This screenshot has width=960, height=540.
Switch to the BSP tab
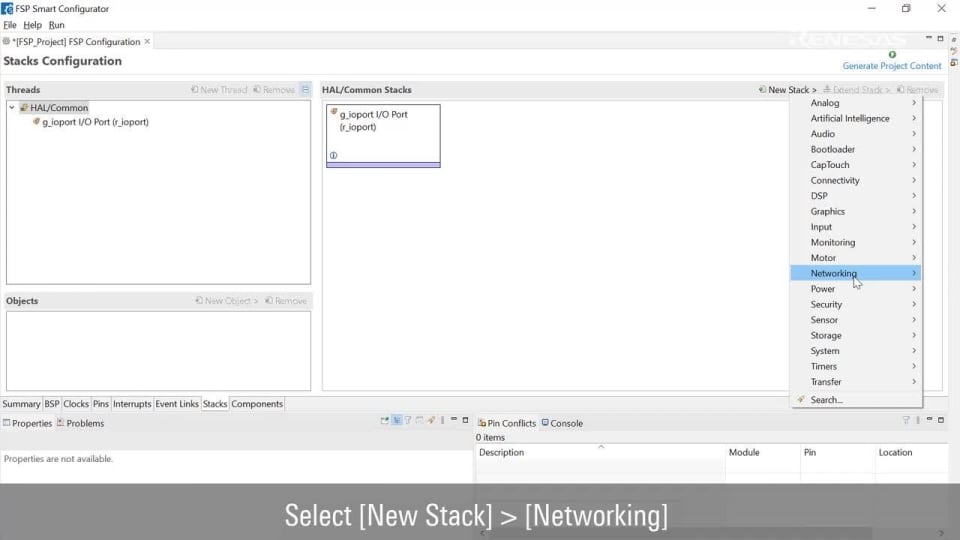[51, 404]
